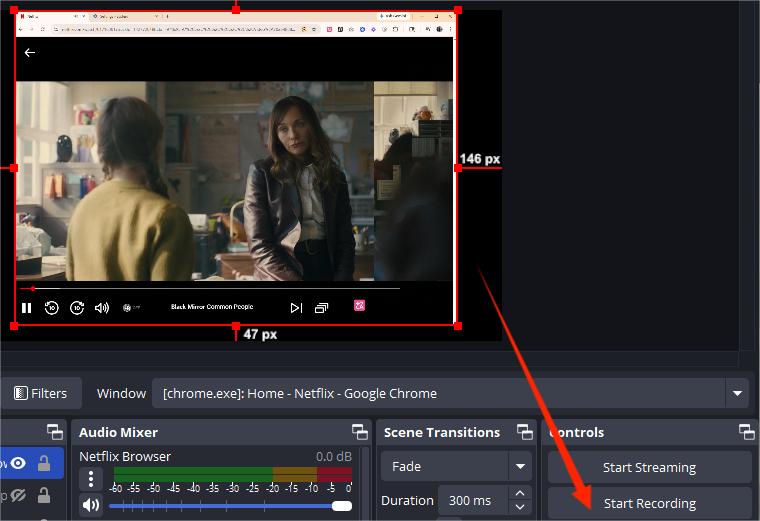The width and height of the screenshot is (760, 521).
Task: Click the Black Mirror Common People title text
Action: click(x=212, y=307)
